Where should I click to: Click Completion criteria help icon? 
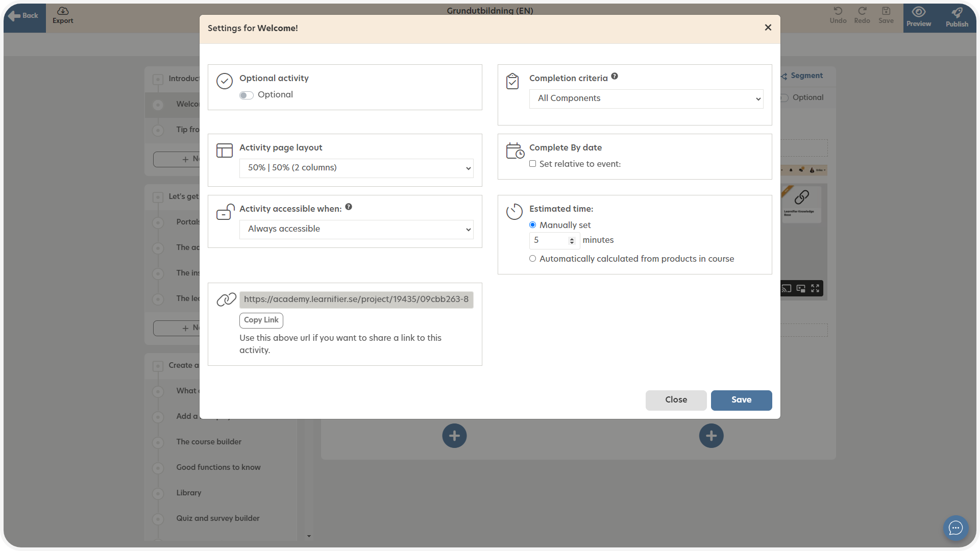615,77
